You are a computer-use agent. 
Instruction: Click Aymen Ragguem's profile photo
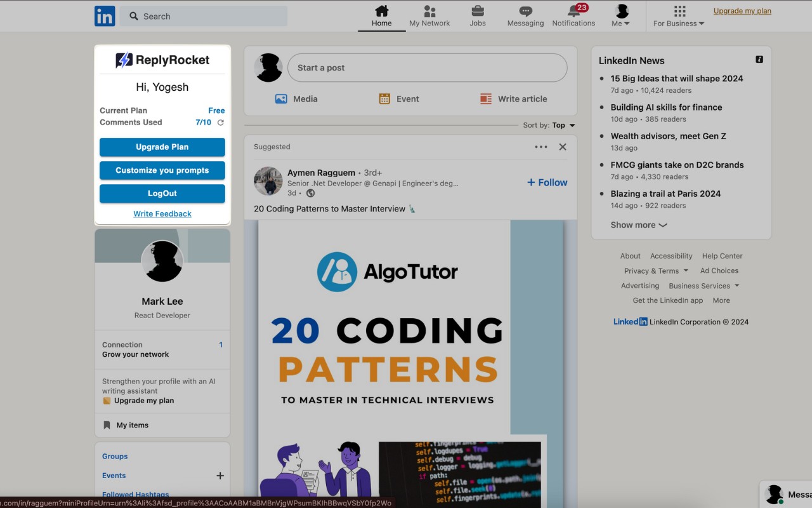click(268, 181)
